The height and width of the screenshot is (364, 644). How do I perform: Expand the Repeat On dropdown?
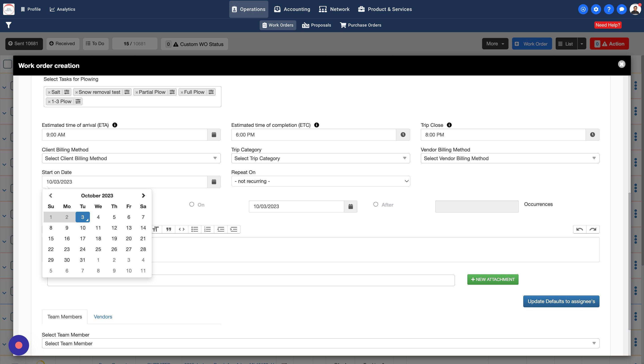pos(320,181)
